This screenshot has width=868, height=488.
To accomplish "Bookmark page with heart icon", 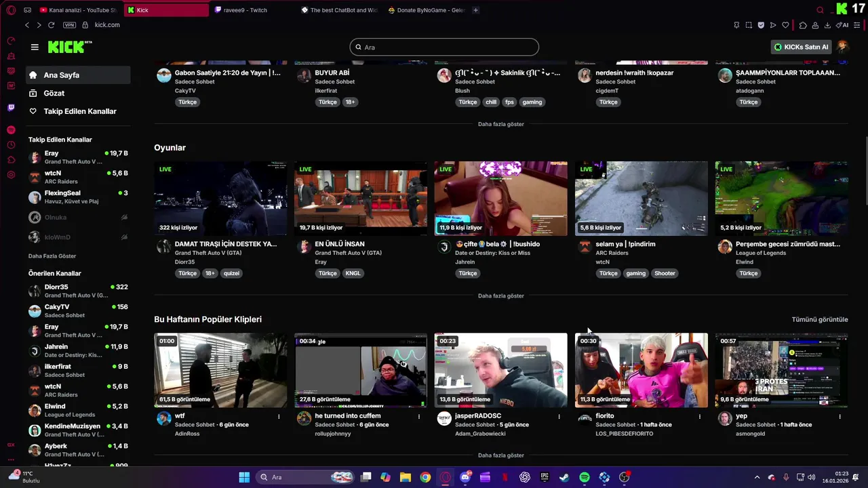I will coord(785,25).
